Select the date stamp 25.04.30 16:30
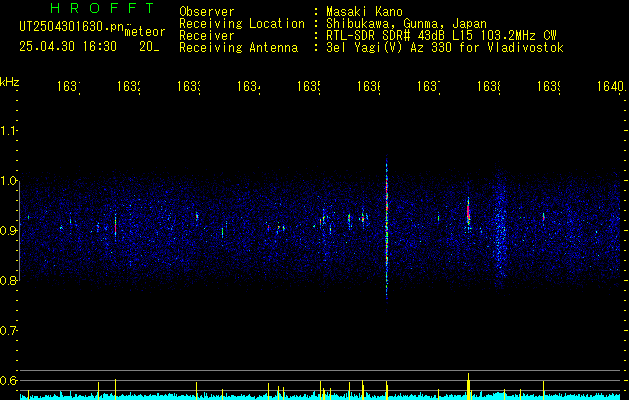Screen dimensions: 629x400 point(68,47)
